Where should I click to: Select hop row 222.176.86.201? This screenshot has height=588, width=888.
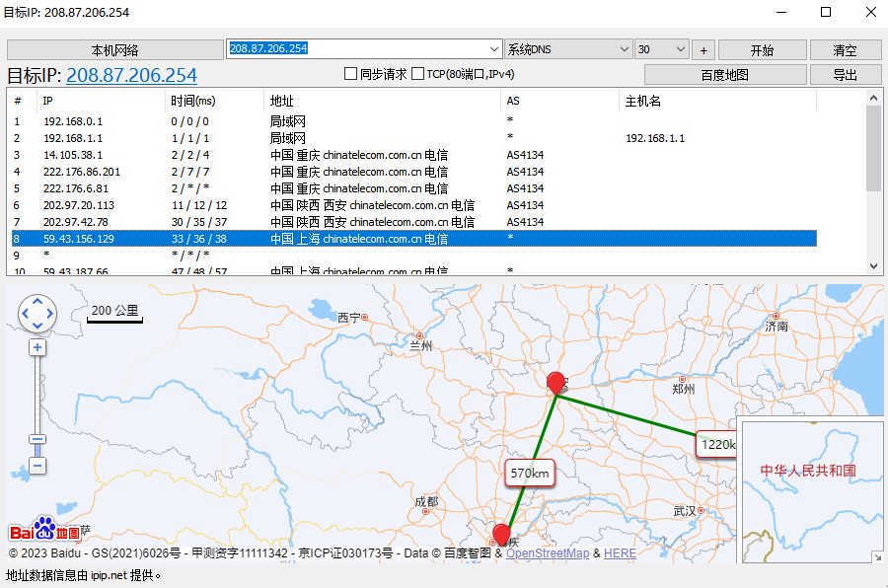(414, 172)
